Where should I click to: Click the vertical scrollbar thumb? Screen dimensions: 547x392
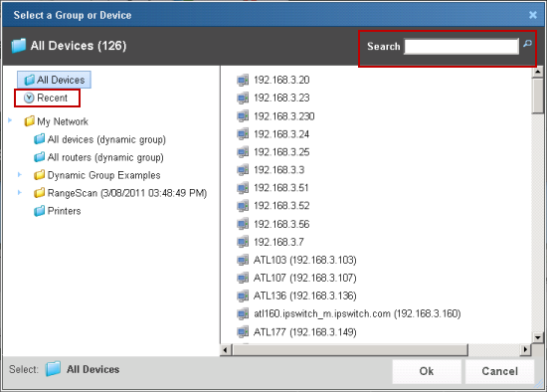pyautogui.click(x=538, y=96)
